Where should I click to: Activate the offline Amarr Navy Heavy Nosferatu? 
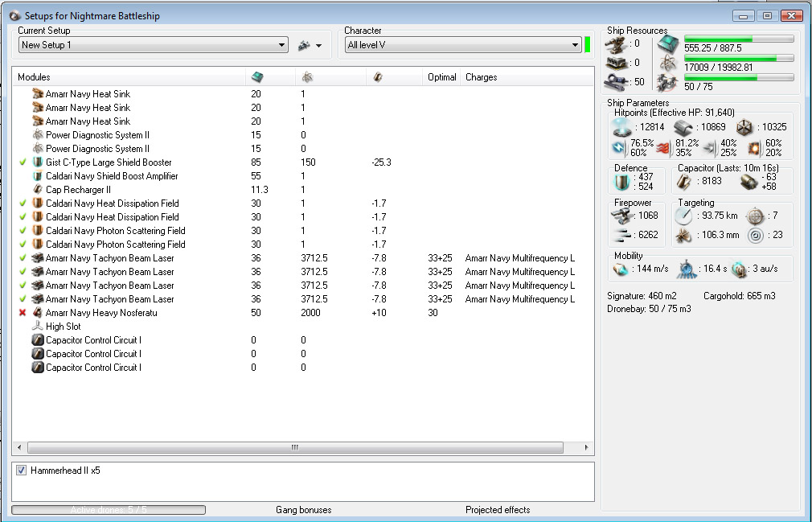point(23,313)
